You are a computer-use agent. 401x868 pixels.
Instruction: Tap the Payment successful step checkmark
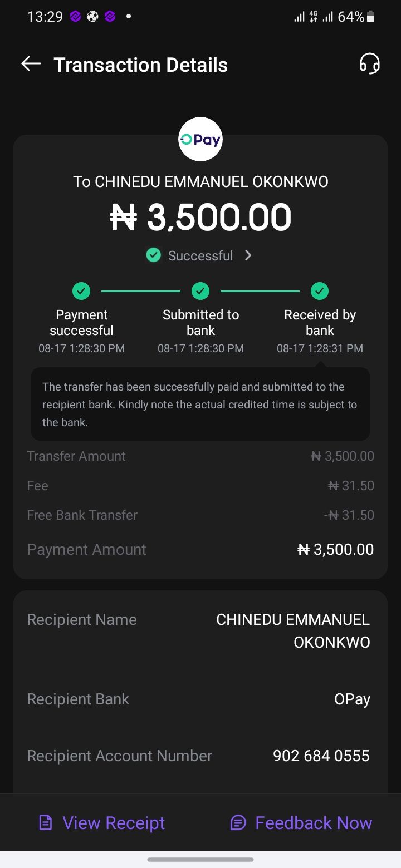click(81, 290)
